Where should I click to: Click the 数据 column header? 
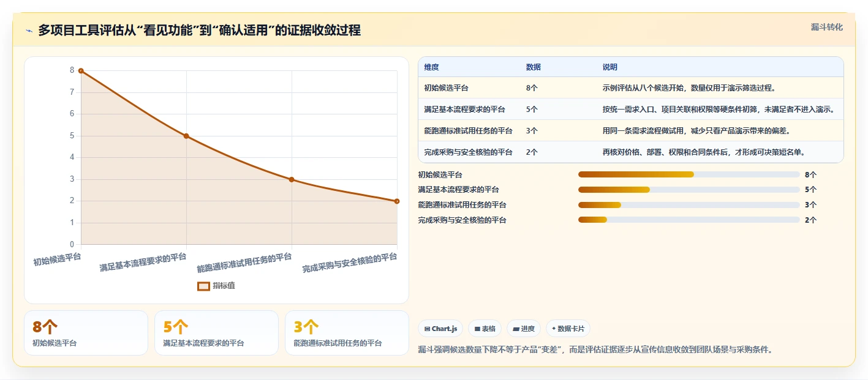click(533, 67)
